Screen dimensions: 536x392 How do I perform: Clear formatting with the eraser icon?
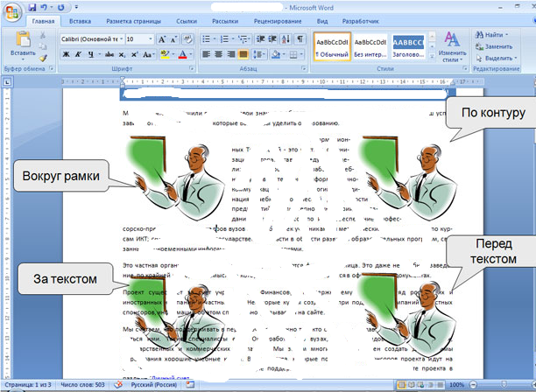[x=187, y=39]
